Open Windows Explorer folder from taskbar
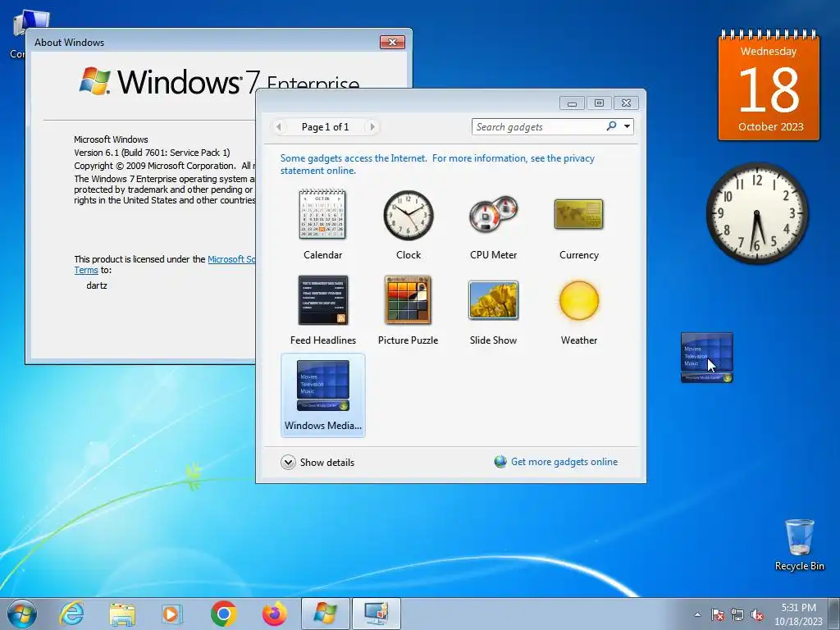 pos(122,614)
